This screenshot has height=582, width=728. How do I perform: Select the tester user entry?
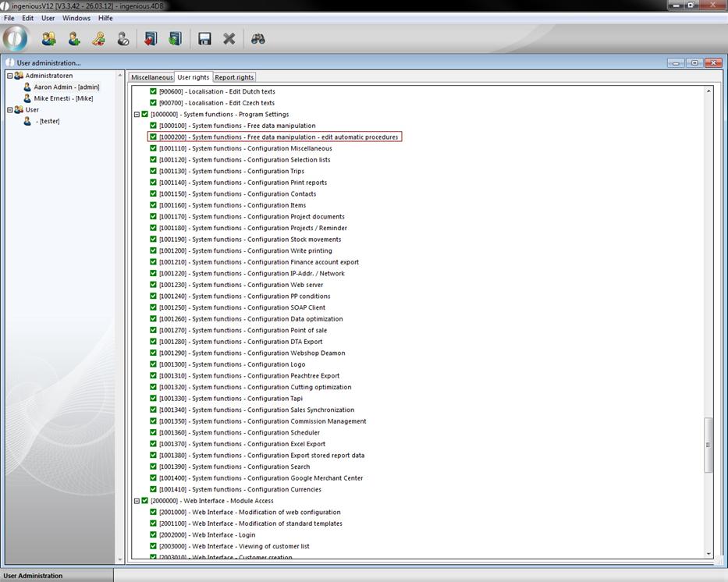[x=47, y=121]
